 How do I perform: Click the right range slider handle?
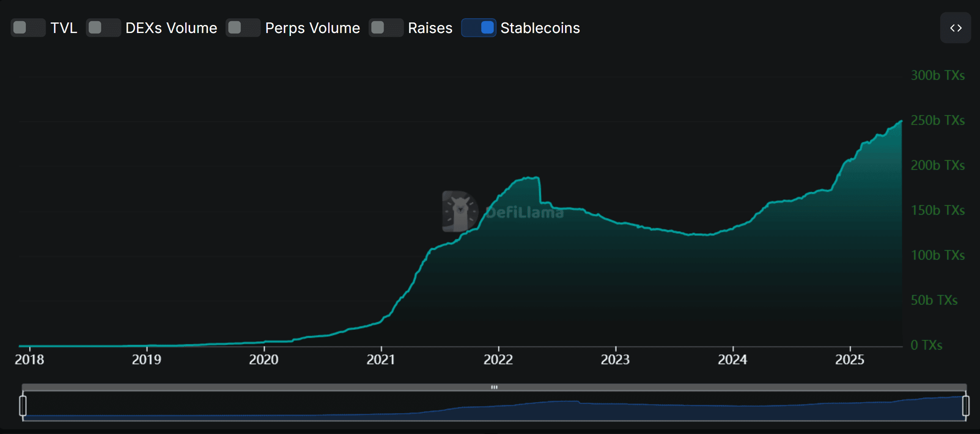[x=965, y=406]
